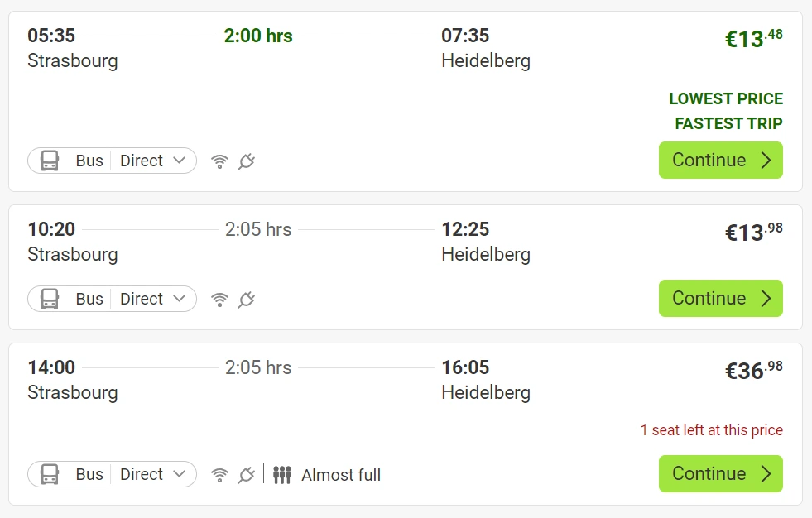This screenshot has width=812, height=518.
Task: Click the 2:00 hrs duration label
Action: click(258, 36)
